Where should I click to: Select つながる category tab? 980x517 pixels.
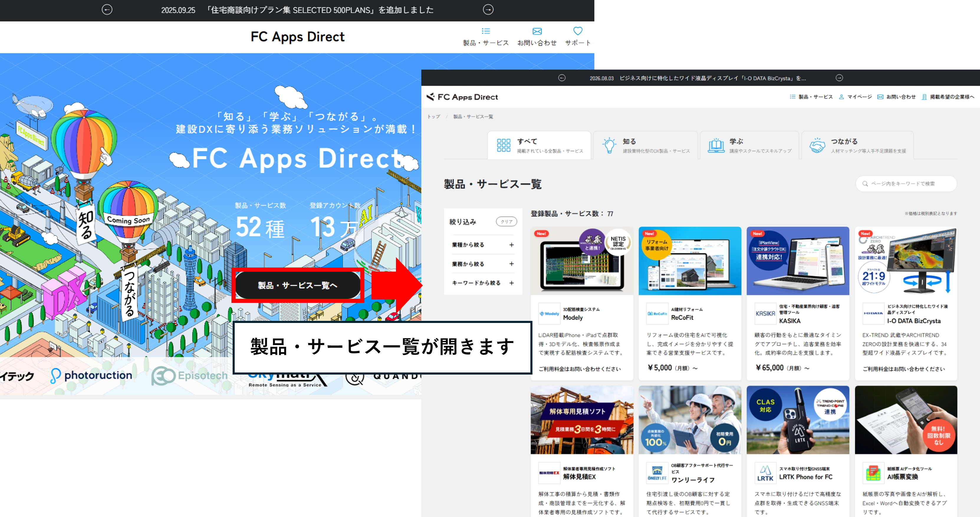857,145
